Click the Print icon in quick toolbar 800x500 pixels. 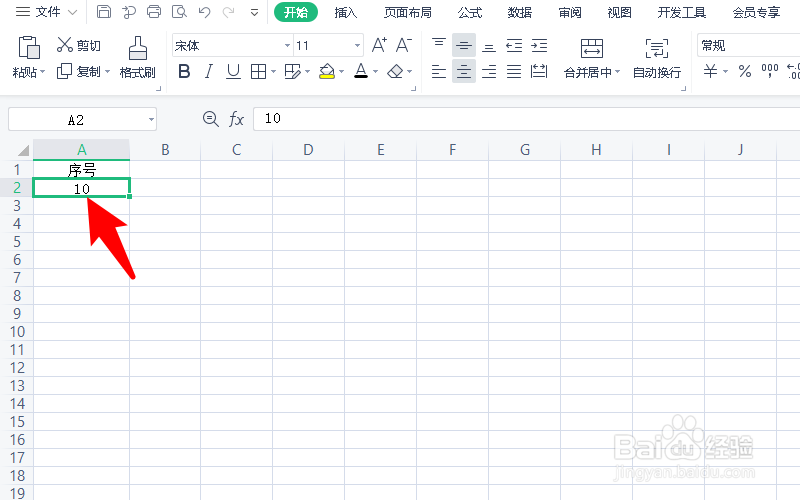pyautogui.click(x=154, y=12)
